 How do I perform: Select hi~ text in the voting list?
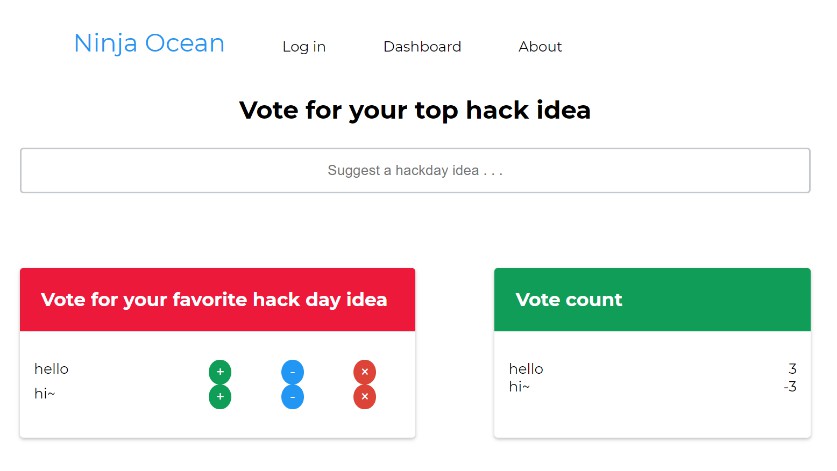click(x=45, y=394)
